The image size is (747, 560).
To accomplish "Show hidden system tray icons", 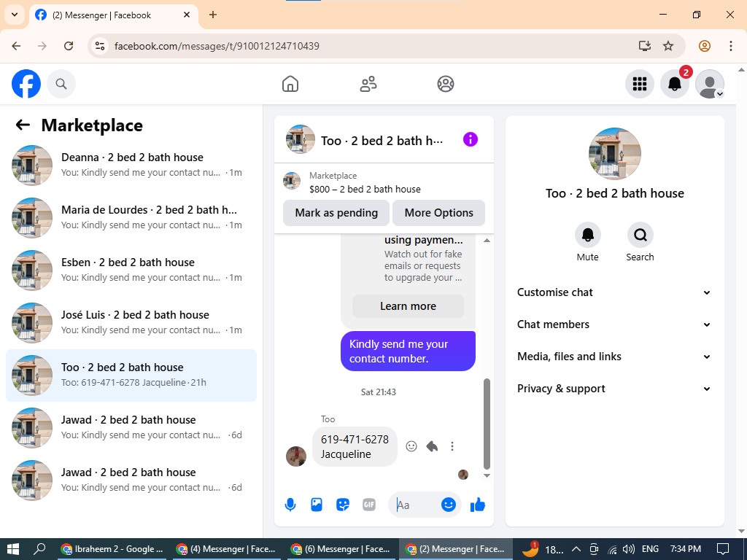I will [576, 549].
